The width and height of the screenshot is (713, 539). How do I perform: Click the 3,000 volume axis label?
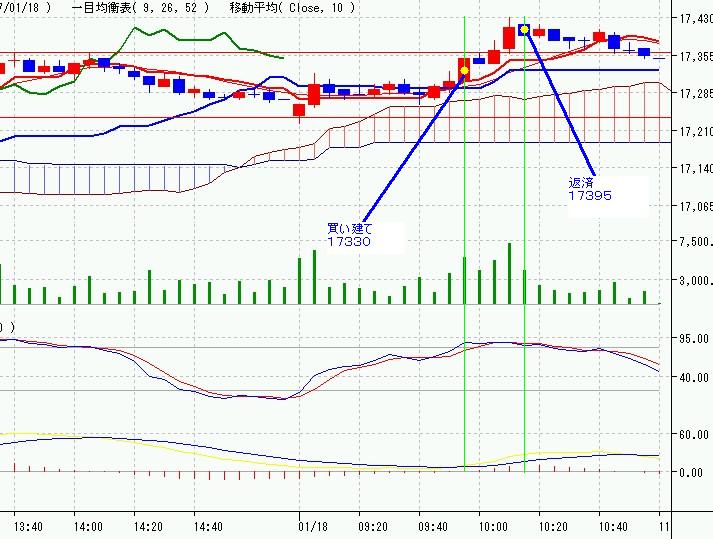tap(695, 281)
